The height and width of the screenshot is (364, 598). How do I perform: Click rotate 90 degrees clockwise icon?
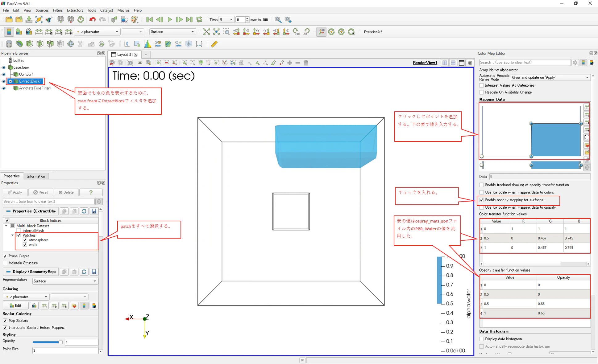[x=296, y=32]
